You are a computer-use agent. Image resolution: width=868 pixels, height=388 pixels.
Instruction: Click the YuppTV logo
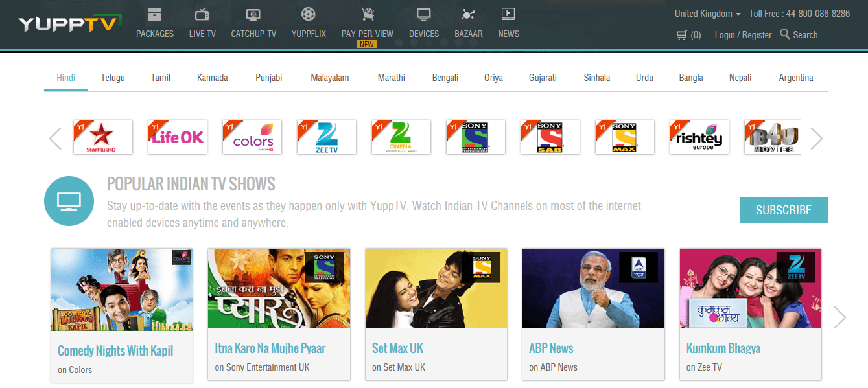(x=70, y=25)
